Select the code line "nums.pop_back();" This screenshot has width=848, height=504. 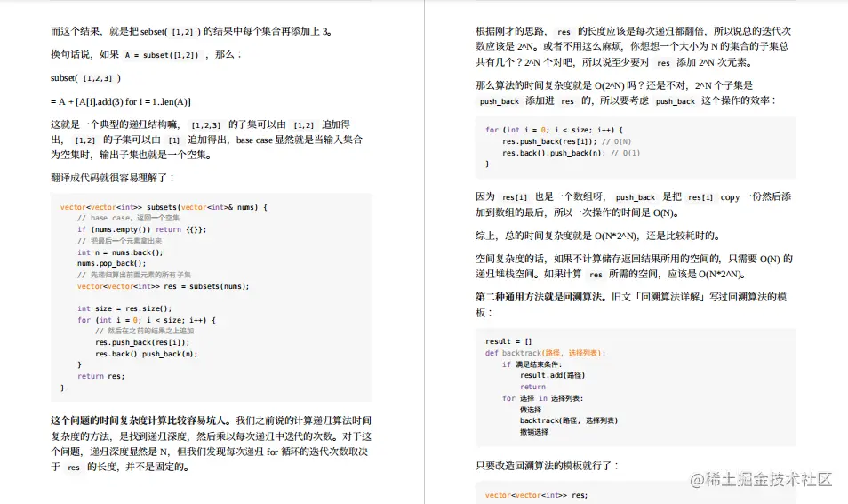tap(111, 263)
